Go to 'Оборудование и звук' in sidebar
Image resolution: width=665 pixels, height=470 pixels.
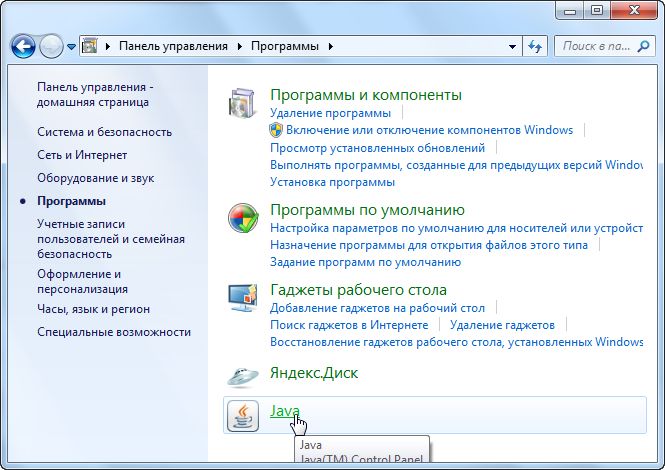point(96,178)
